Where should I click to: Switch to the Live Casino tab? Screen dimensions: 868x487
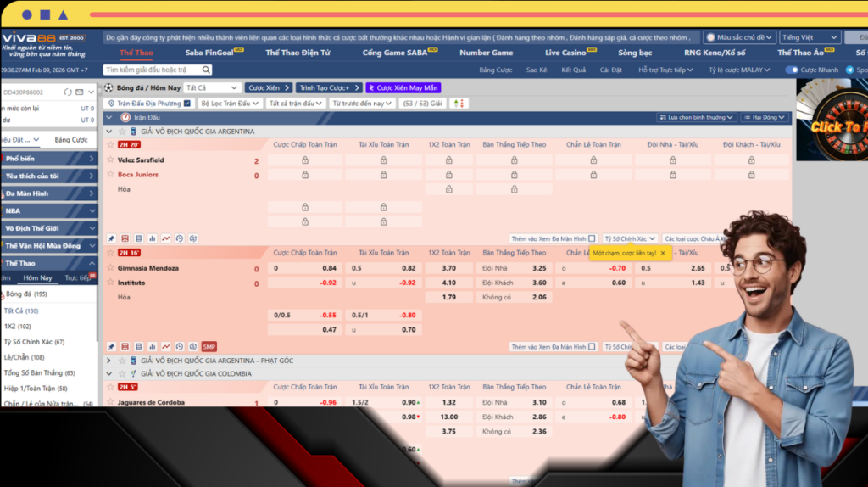pyautogui.click(x=564, y=53)
